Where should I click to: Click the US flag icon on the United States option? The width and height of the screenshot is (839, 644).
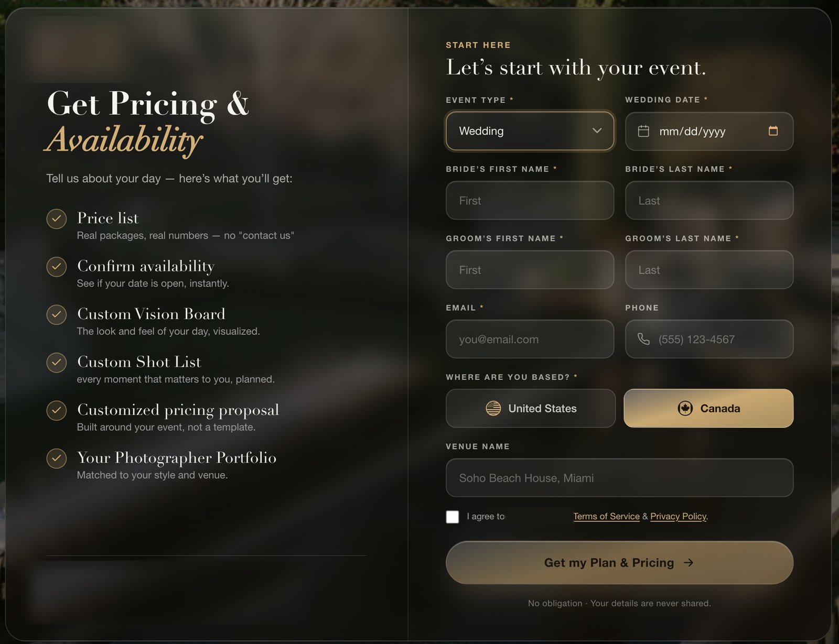493,408
